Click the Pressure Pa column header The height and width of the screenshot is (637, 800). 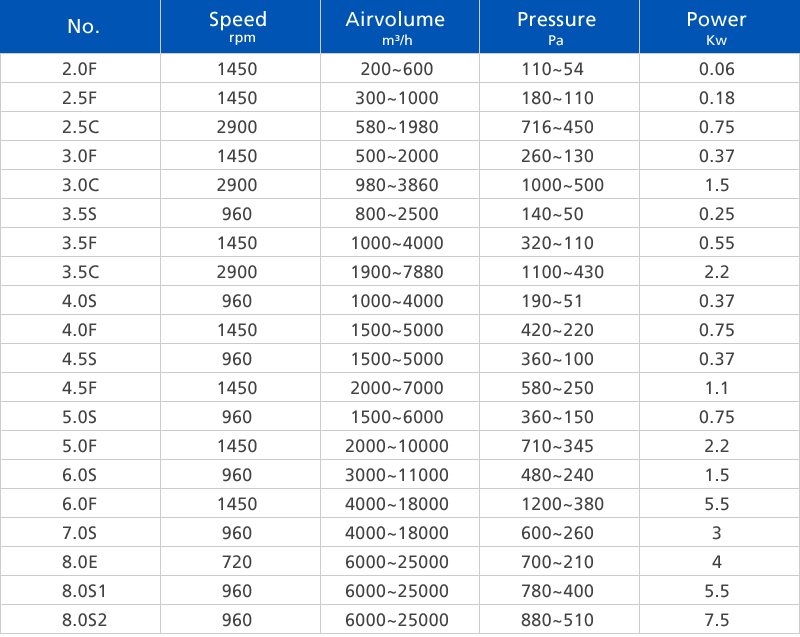(x=556, y=27)
